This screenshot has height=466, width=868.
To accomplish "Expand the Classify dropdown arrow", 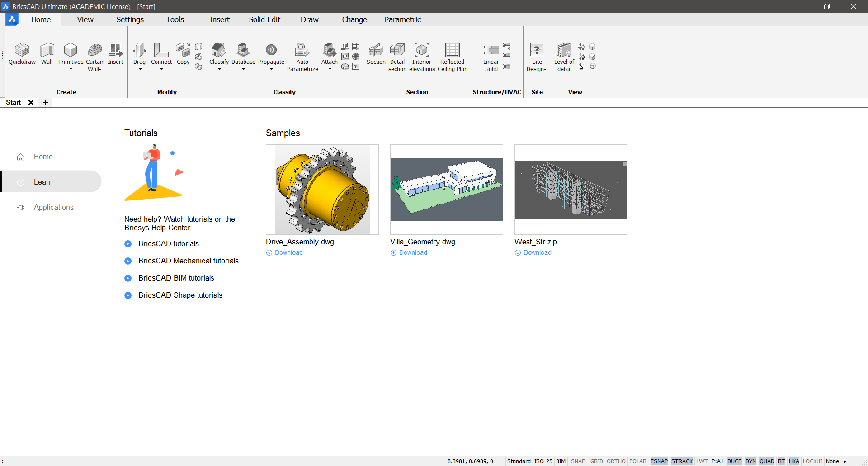I will tap(219, 69).
